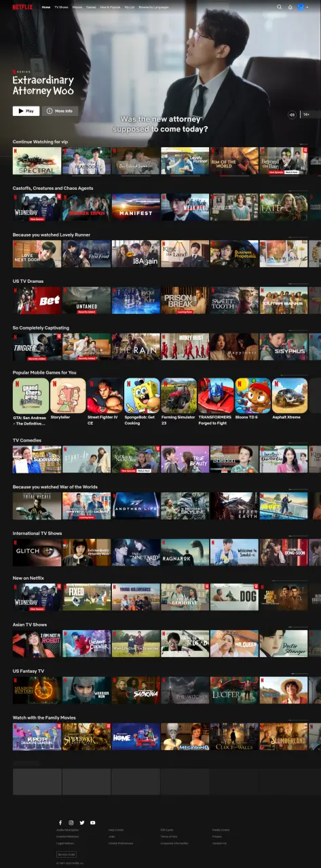
Task: Open the 18 Again thumbnail
Action: [136, 254]
